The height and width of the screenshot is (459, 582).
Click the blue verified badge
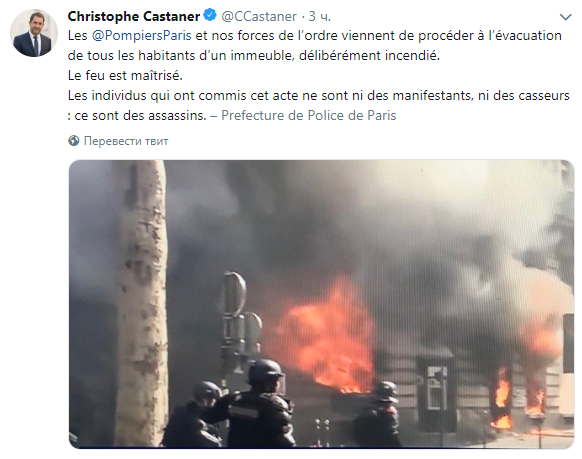pyautogui.click(x=210, y=16)
